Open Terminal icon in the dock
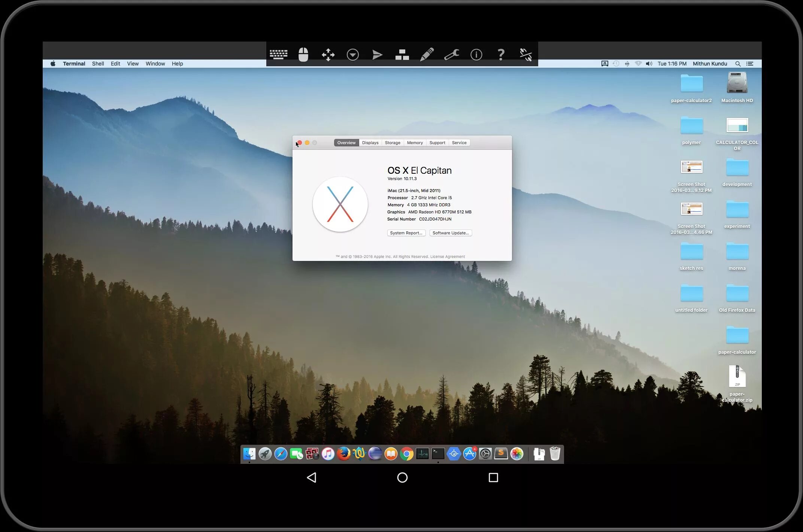This screenshot has height=532, width=803. 438,454
